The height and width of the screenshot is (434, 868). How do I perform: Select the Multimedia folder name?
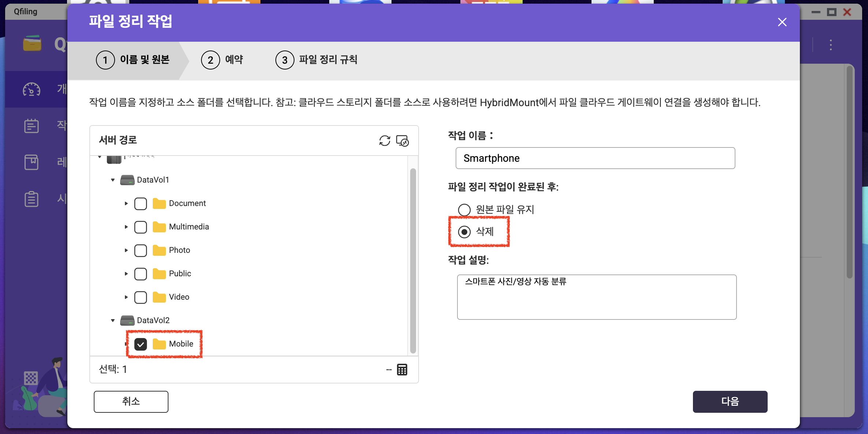(189, 227)
